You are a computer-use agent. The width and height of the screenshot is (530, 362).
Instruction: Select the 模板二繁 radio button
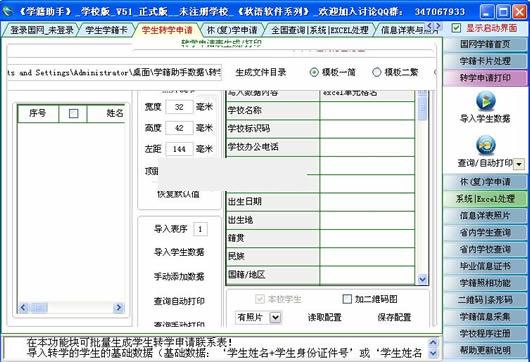click(x=377, y=72)
